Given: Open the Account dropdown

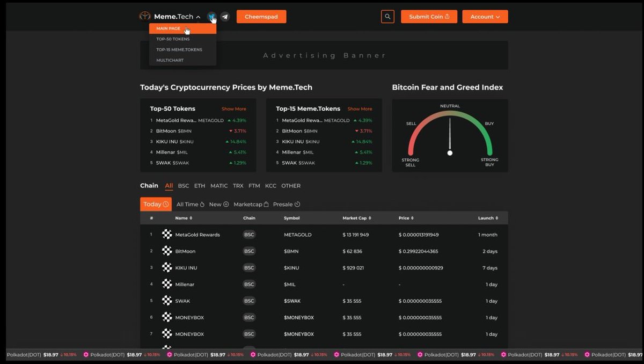Looking at the screenshot, I should point(485,17).
